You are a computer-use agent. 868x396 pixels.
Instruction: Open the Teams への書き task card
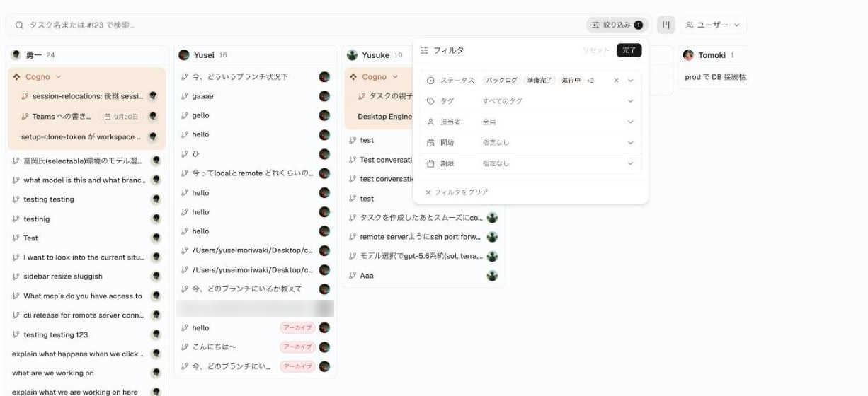pyautogui.click(x=88, y=116)
